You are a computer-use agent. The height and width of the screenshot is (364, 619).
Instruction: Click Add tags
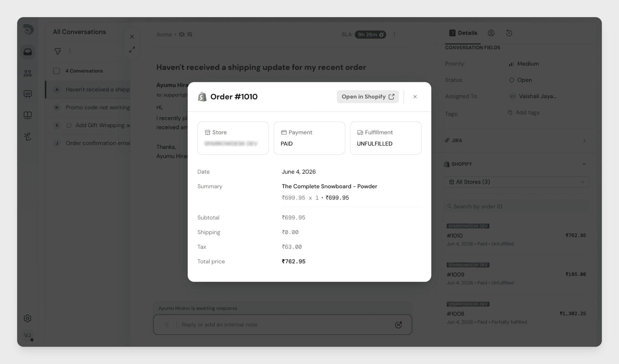point(523,112)
